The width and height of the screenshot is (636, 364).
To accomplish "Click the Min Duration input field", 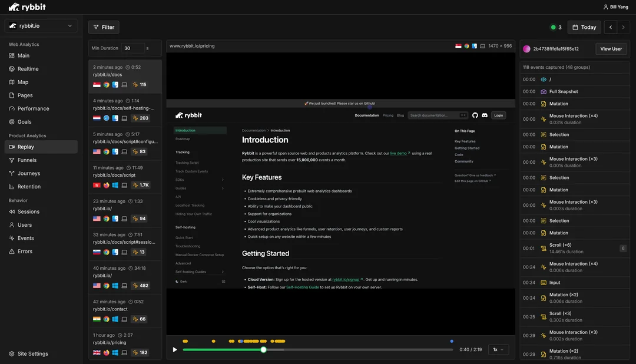I will [x=132, y=48].
